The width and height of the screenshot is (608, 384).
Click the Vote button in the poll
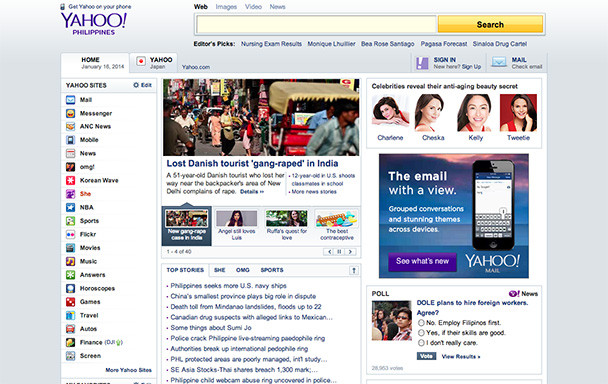point(426,356)
